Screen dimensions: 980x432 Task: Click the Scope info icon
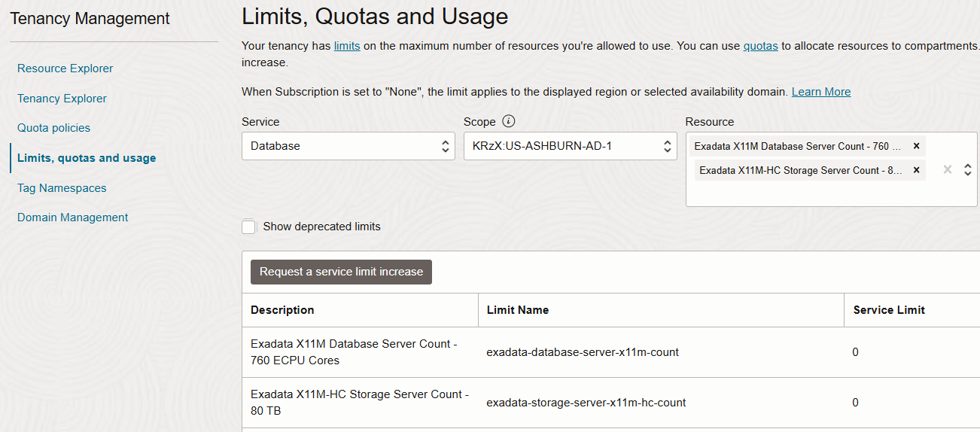pos(509,121)
